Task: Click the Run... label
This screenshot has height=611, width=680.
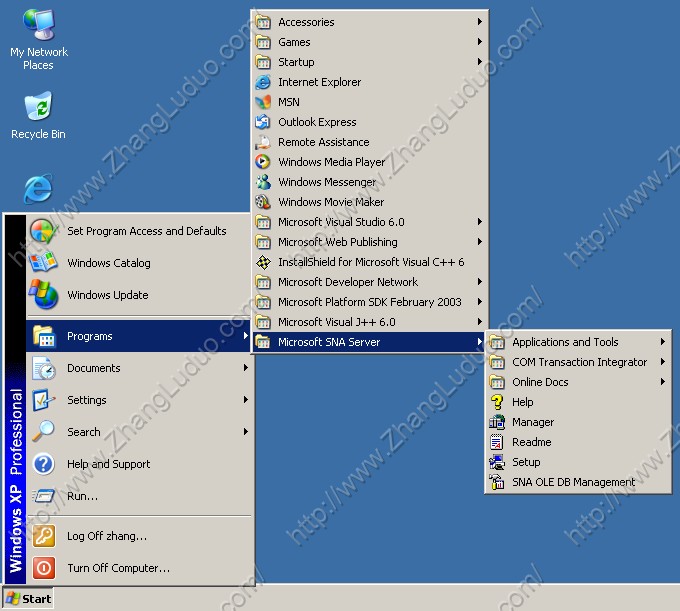Action: click(x=82, y=496)
